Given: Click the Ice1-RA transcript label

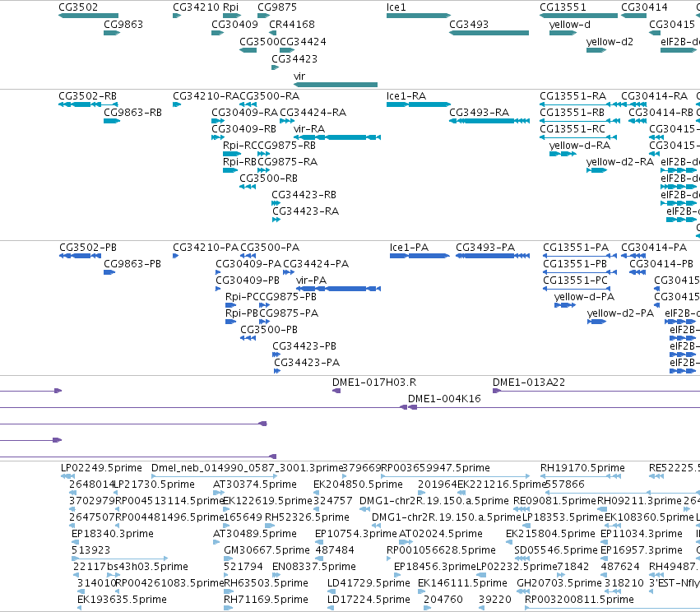Looking at the screenshot, I should click(406, 96).
